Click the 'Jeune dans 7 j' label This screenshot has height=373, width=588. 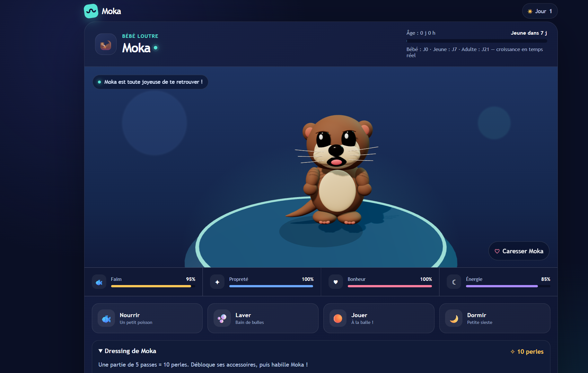tap(529, 33)
